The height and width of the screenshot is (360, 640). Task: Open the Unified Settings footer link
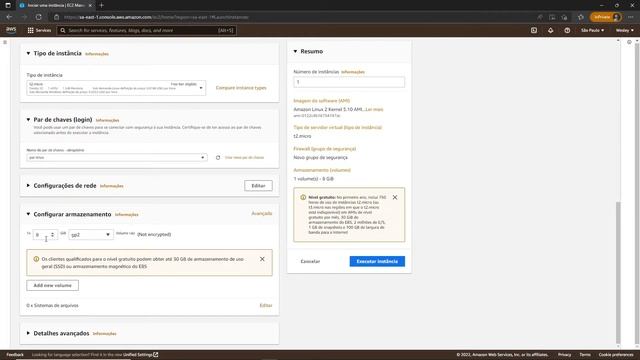141,355
